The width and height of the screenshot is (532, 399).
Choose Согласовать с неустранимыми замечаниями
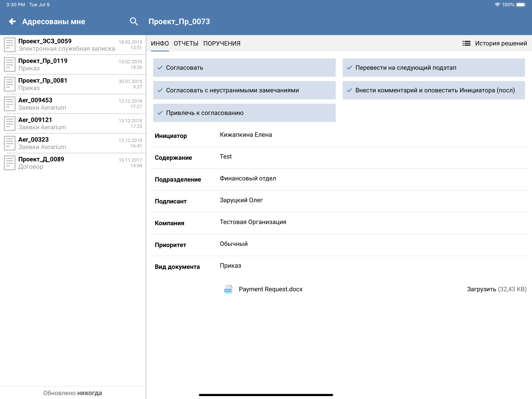pyautogui.click(x=244, y=90)
